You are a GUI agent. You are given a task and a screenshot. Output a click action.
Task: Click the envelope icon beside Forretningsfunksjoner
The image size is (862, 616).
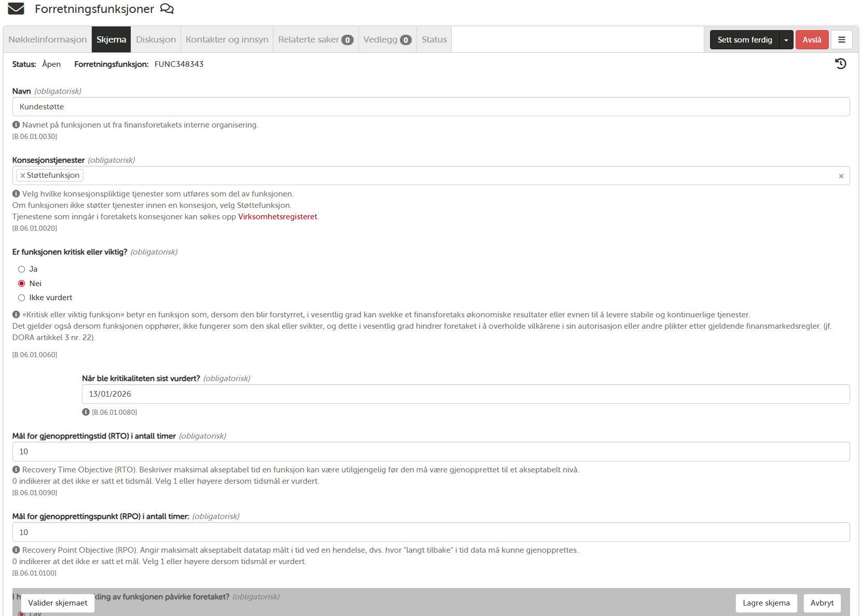click(x=16, y=9)
